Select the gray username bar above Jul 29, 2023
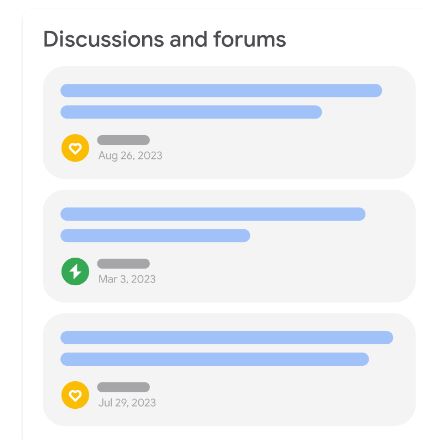 coord(123,387)
